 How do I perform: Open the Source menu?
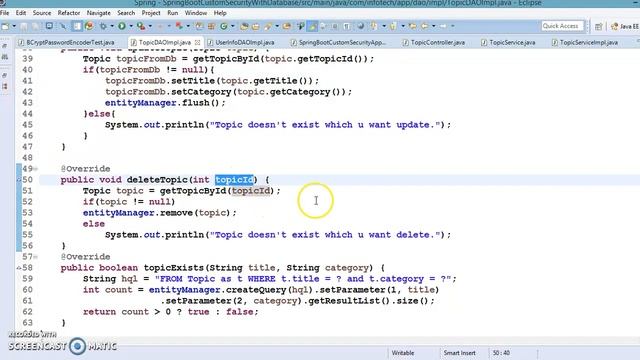[x=42, y=13]
